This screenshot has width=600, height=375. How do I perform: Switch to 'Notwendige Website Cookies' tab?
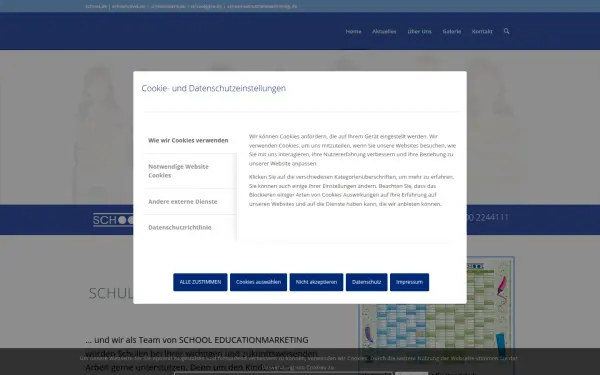click(x=189, y=171)
